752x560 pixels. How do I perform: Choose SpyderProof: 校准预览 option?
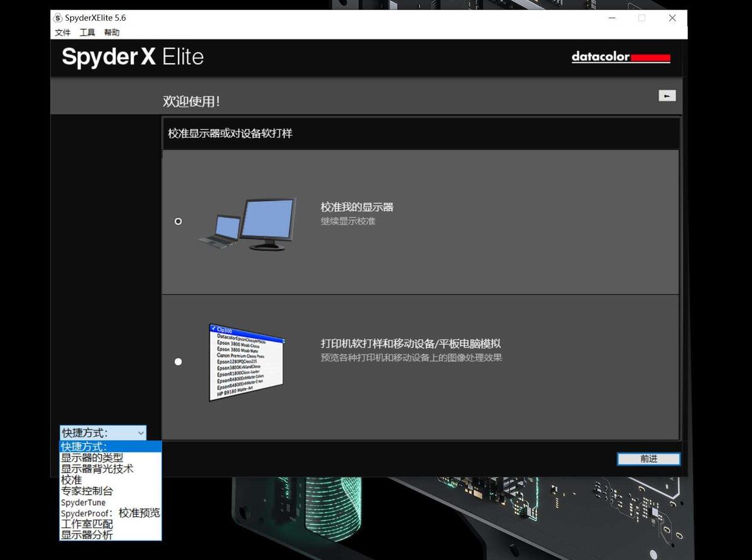(x=110, y=513)
